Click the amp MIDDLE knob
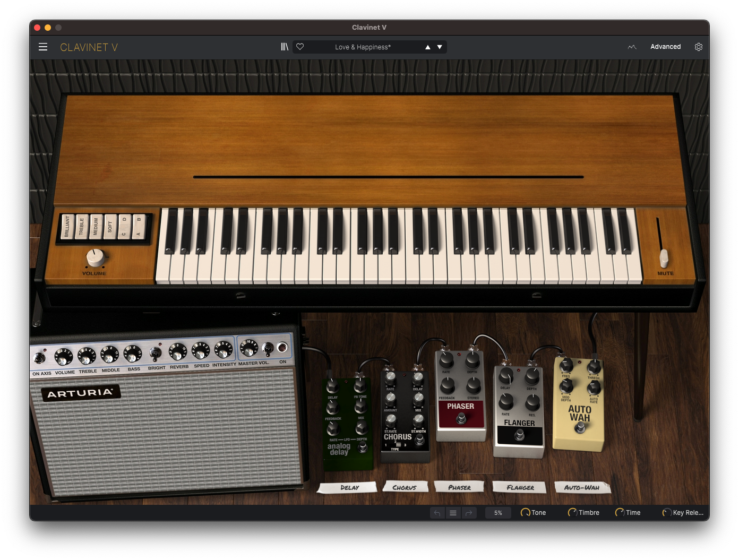Image resolution: width=739 pixels, height=560 pixels. (x=110, y=354)
